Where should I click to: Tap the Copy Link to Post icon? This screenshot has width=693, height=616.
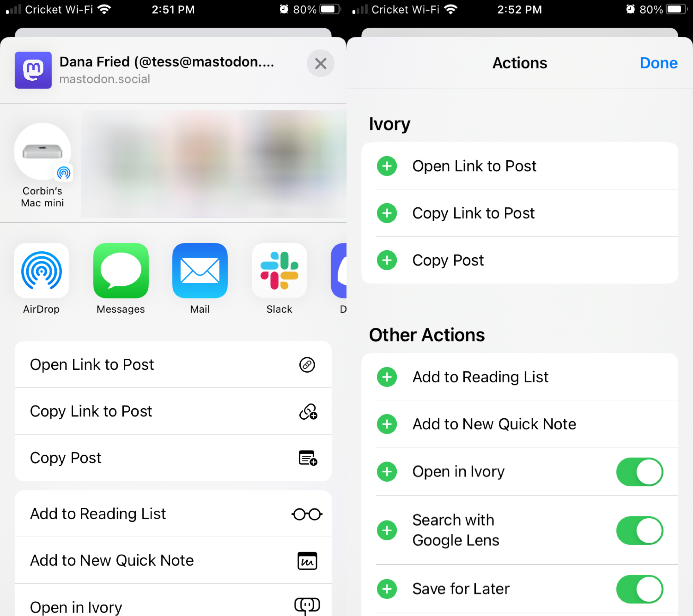[x=308, y=410]
